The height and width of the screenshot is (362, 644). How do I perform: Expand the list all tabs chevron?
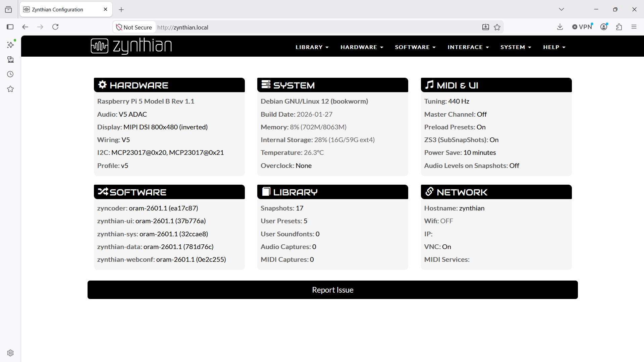(x=561, y=9)
